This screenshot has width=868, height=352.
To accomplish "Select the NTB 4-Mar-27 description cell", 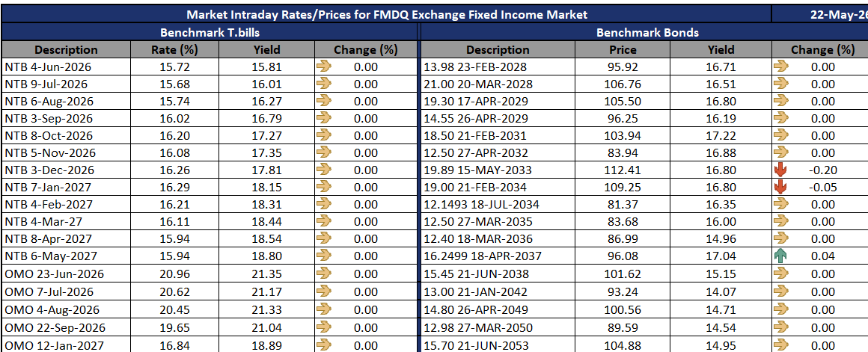I will 66,222.
